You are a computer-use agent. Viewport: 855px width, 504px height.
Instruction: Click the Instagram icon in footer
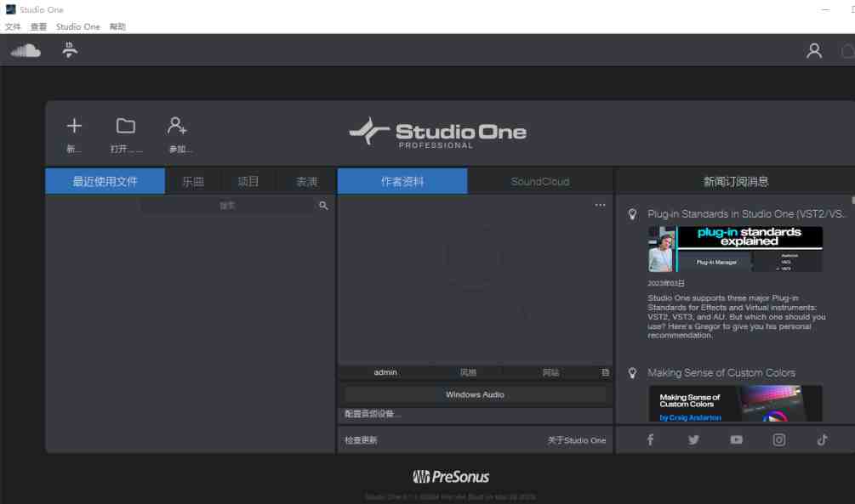click(778, 439)
